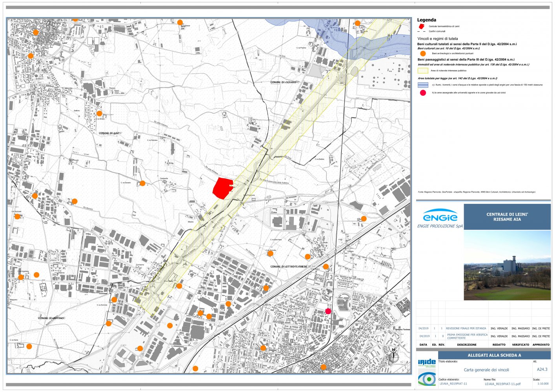Click 'ENGIE PRODUZIONE SpA' text
Viewport: 555px width, 392px height.
[440, 226]
